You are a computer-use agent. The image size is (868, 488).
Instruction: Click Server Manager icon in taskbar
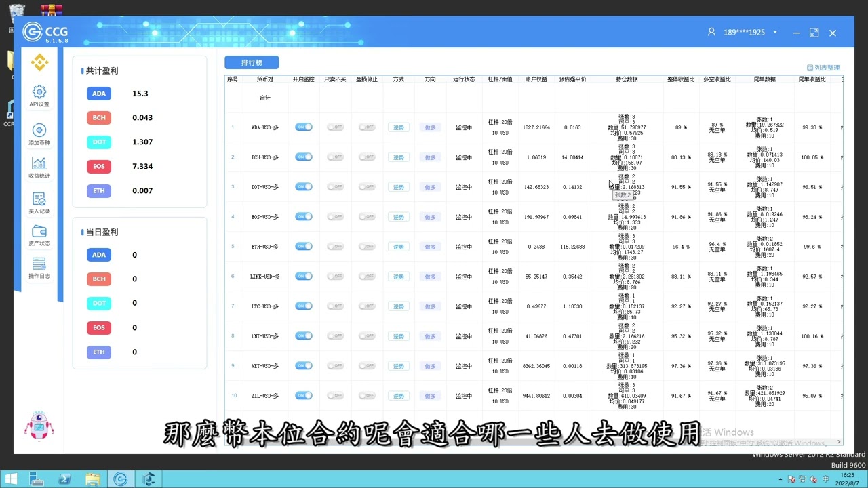coord(37,479)
